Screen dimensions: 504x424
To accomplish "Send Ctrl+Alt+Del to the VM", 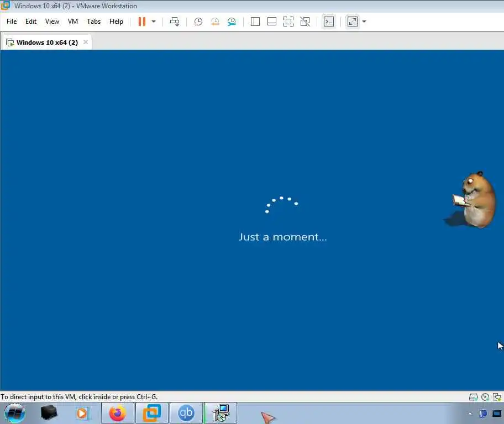I will coord(175,22).
